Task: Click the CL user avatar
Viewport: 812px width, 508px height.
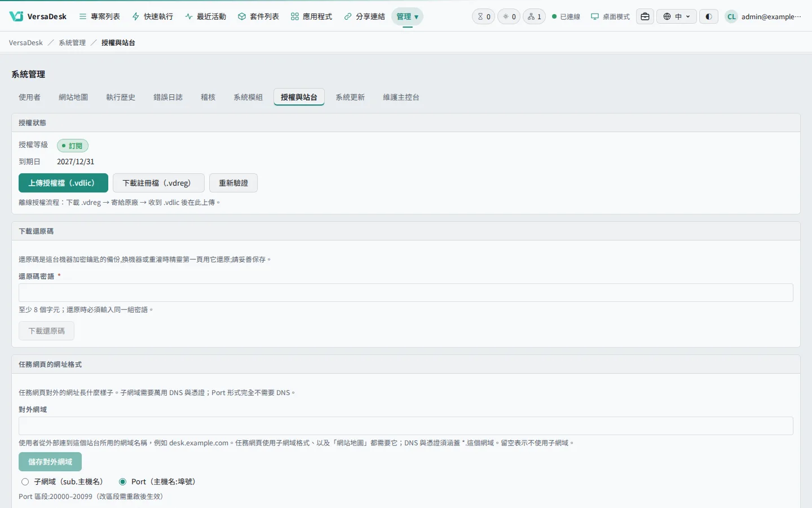Action: [x=731, y=16]
